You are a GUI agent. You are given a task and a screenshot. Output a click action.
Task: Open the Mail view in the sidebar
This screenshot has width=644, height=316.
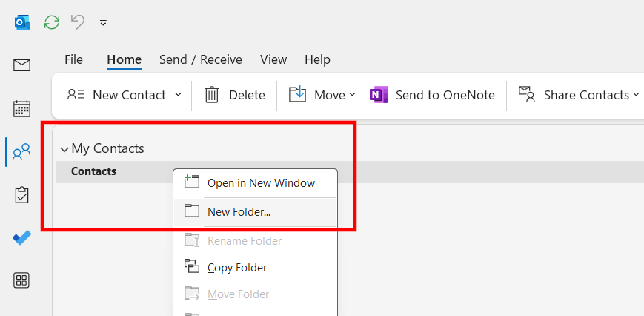click(x=21, y=65)
